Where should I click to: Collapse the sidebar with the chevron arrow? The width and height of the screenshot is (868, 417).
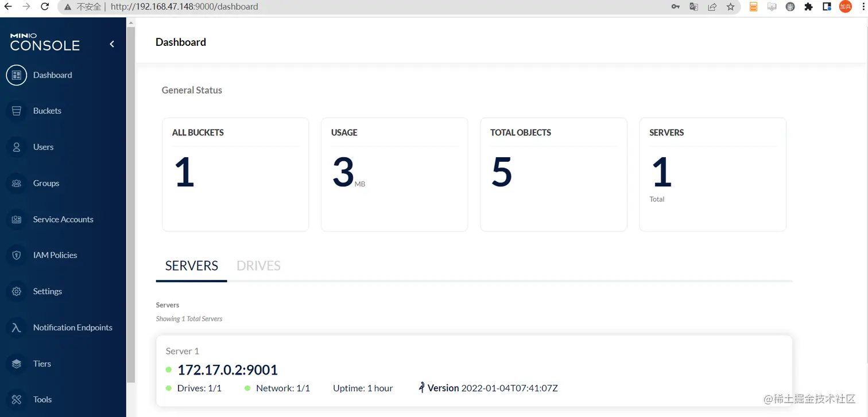(x=112, y=44)
